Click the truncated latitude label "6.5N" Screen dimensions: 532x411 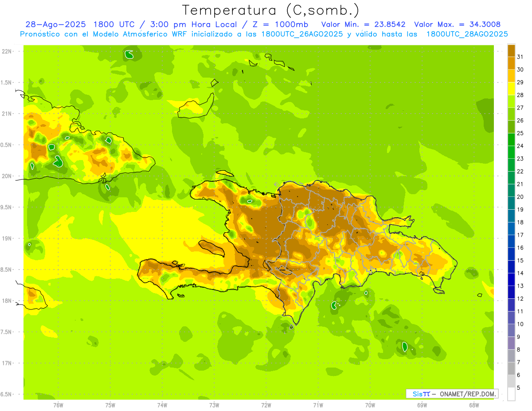(6, 394)
